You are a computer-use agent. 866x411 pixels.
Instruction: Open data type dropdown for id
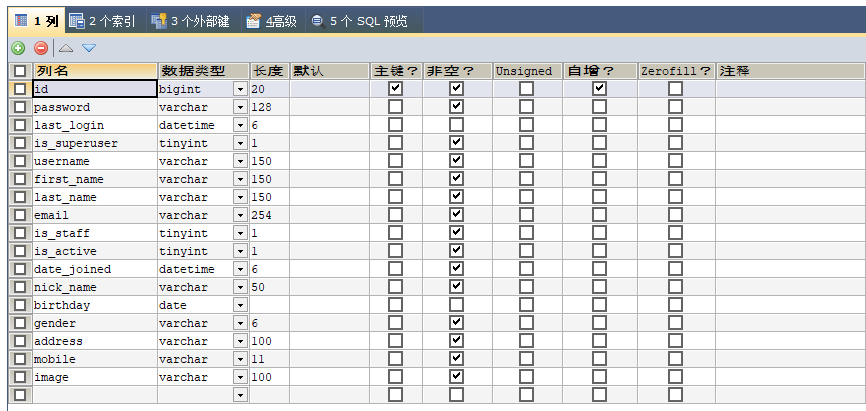(241, 89)
